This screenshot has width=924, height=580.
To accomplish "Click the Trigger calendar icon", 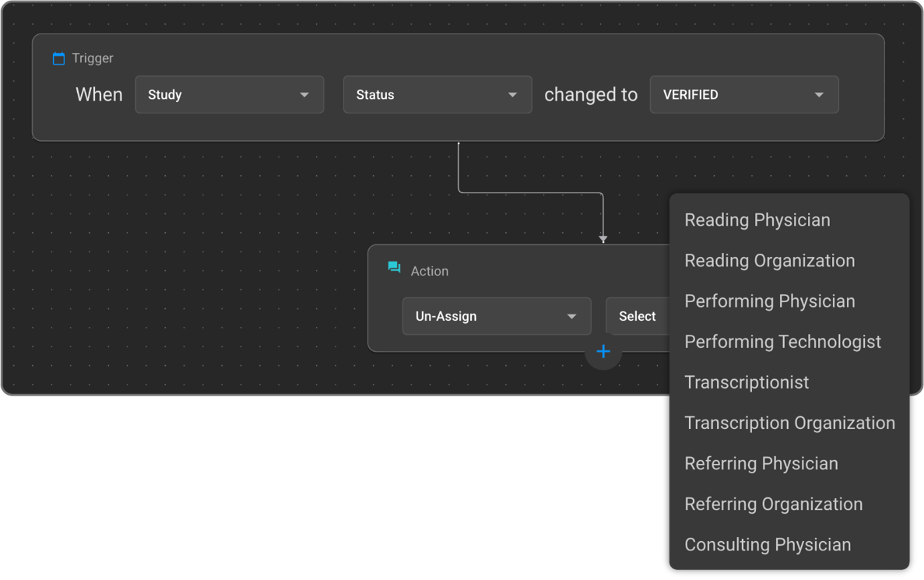I will [59, 58].
